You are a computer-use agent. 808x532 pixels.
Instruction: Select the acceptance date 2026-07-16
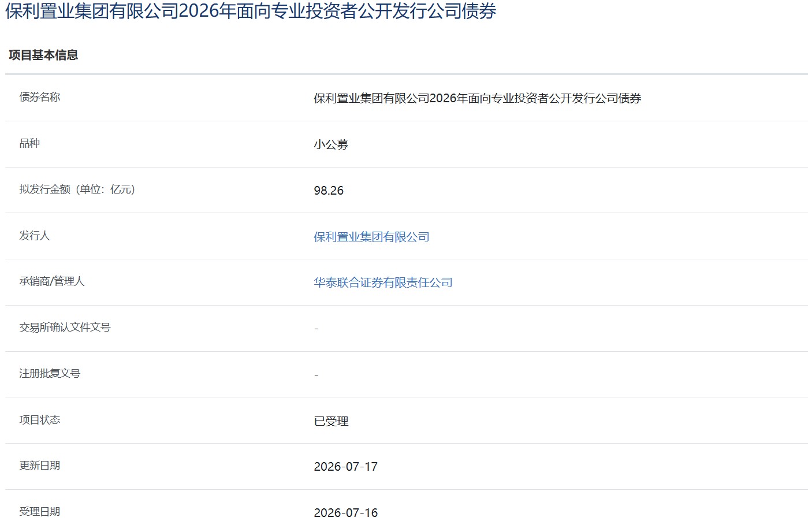[x=345, y=513]
